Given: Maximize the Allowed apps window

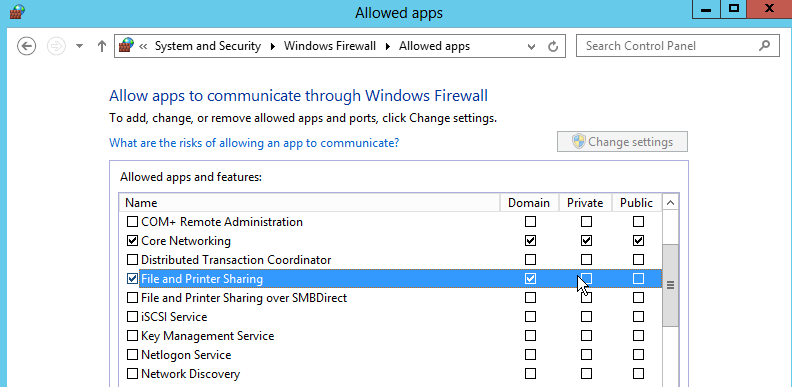Looking at the screenshot, I should click(734, 10).
